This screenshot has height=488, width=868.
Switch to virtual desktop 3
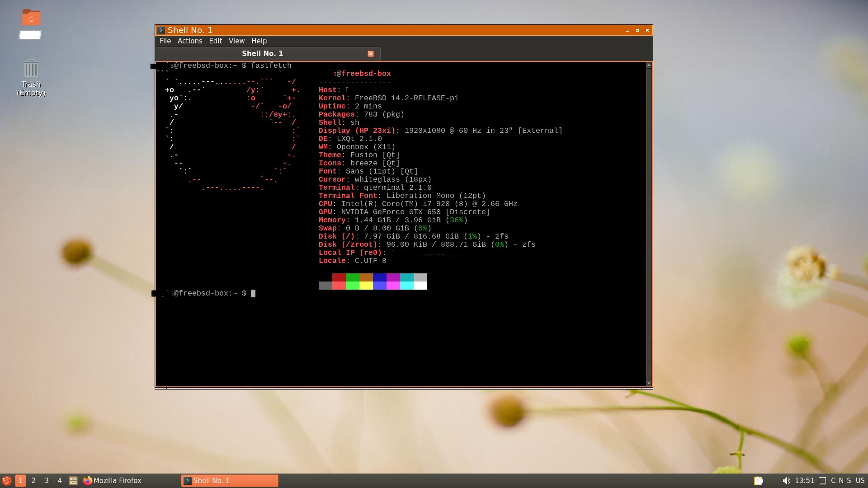tap(47, 480)
